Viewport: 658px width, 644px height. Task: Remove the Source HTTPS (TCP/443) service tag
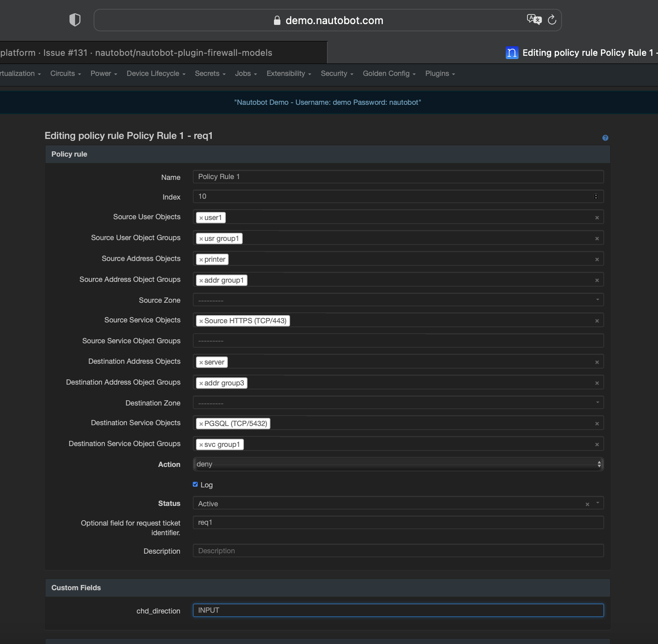click(x=201, y=320)
